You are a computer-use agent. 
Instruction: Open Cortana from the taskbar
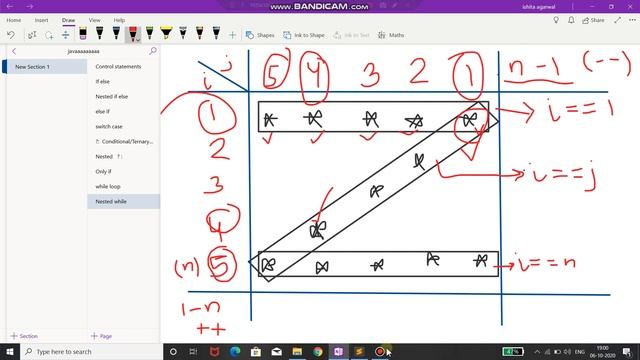click(173, 351)
